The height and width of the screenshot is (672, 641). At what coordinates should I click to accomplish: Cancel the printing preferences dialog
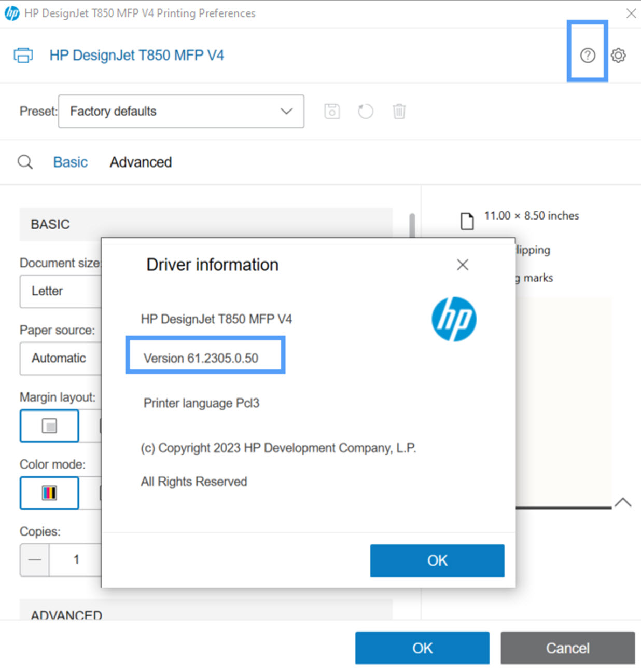click(567, 648)
